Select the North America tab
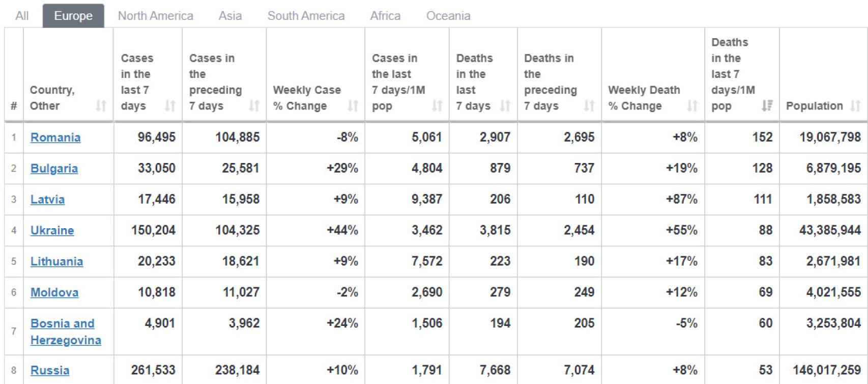The width and height of the screenshot is (868, 384). (x=156, y=16)
